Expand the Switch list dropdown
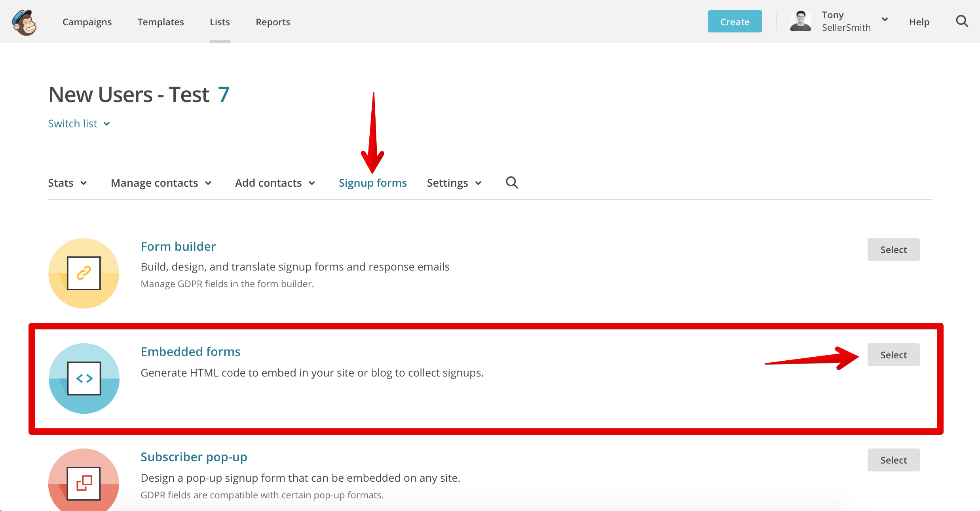The image size is (980, 511). (79, 124)
